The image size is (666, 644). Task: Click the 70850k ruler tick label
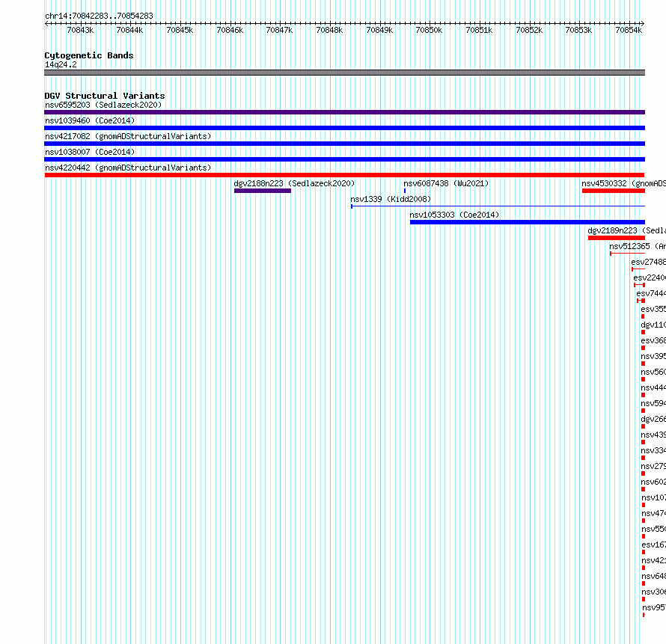pos(429,30)
